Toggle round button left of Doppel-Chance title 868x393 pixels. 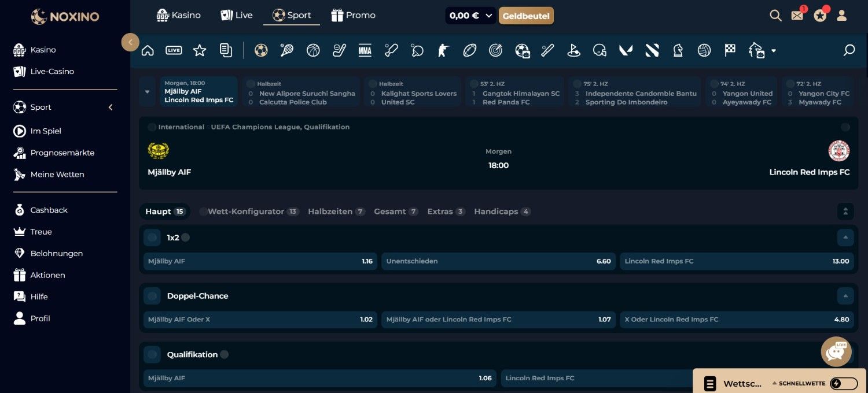coord(152,296)
